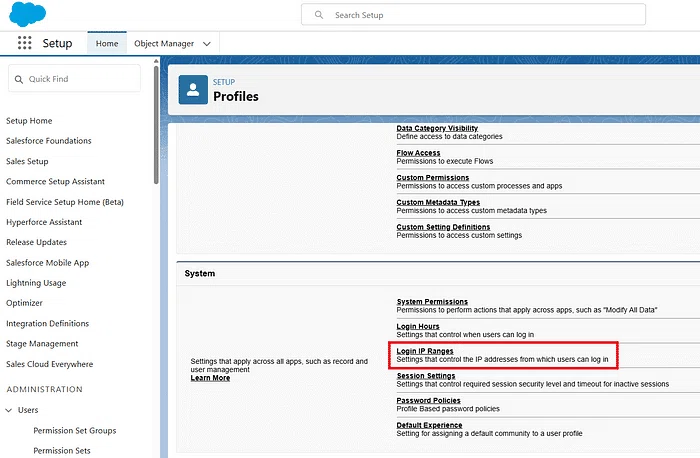
Task: Click Learn More in System section
Action: click(210, 378)
